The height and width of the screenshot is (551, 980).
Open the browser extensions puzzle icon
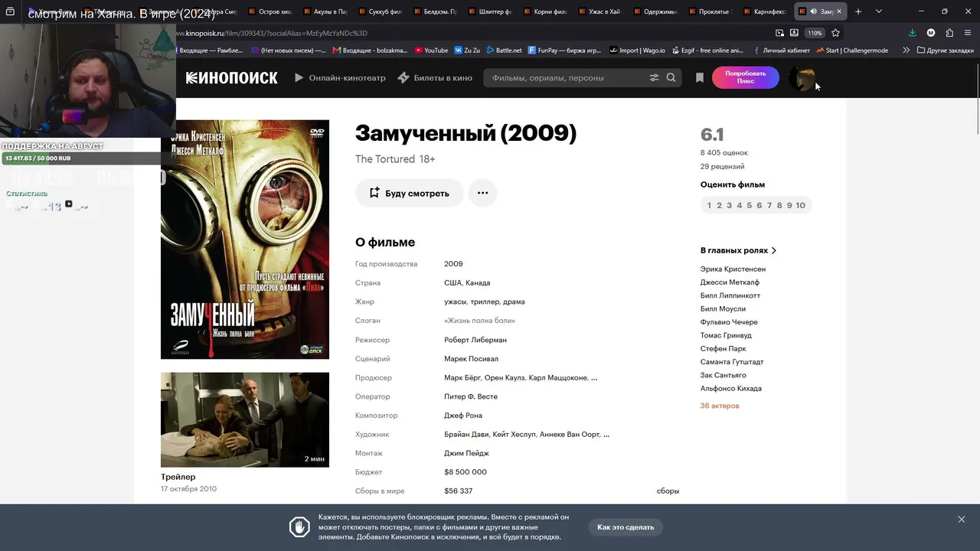coord(949,33)
